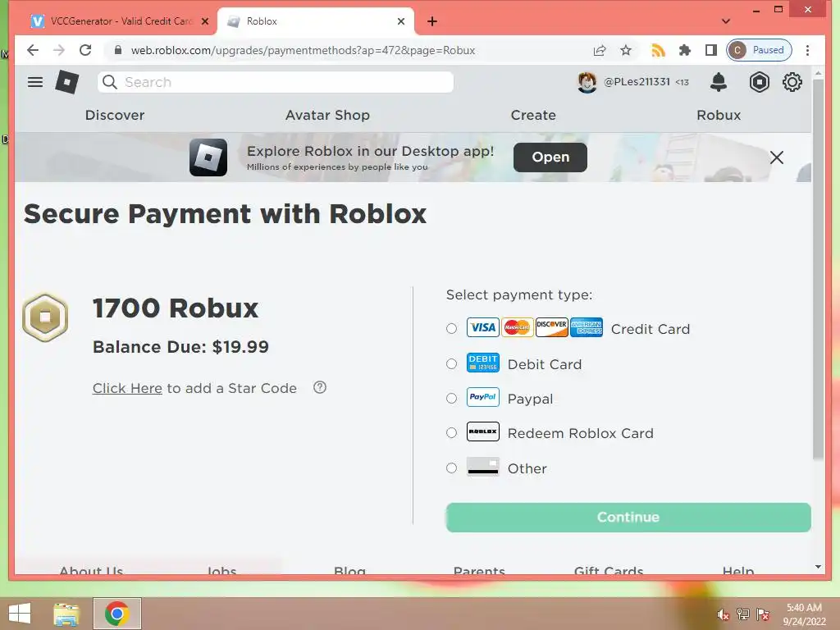Click the Visa card logo
The width and height of the screenshot is (840, 630).
point(482,327)
